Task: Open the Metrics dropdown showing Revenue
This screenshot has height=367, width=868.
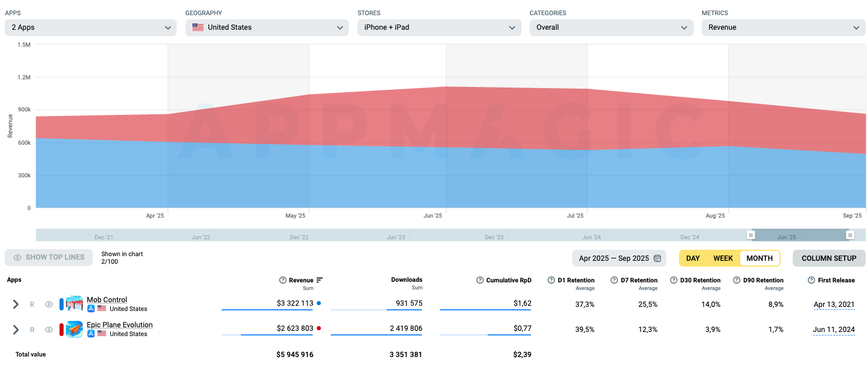Action: [x=783, y=27]
